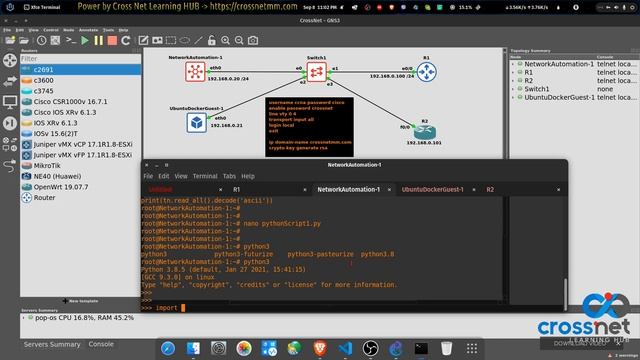Switch to the R2 terminal tab
640x360 pixels.
pos(490,189)
